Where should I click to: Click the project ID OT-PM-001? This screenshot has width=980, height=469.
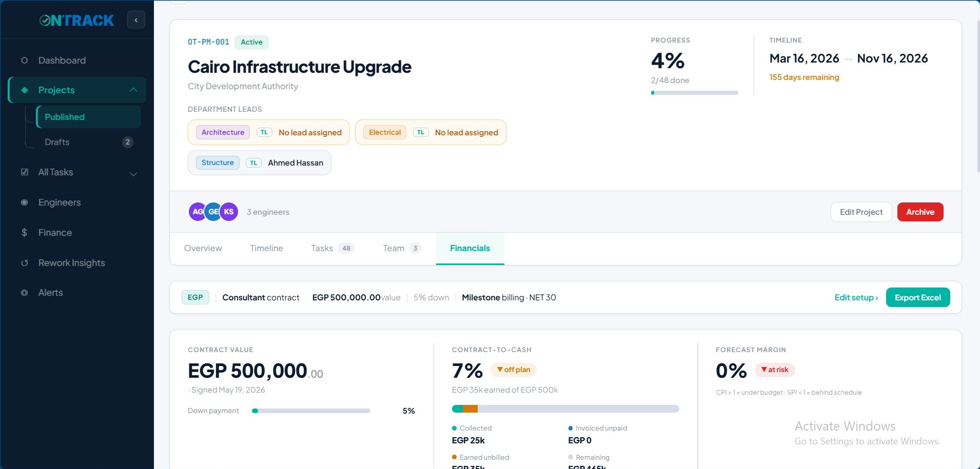(208, 42)
